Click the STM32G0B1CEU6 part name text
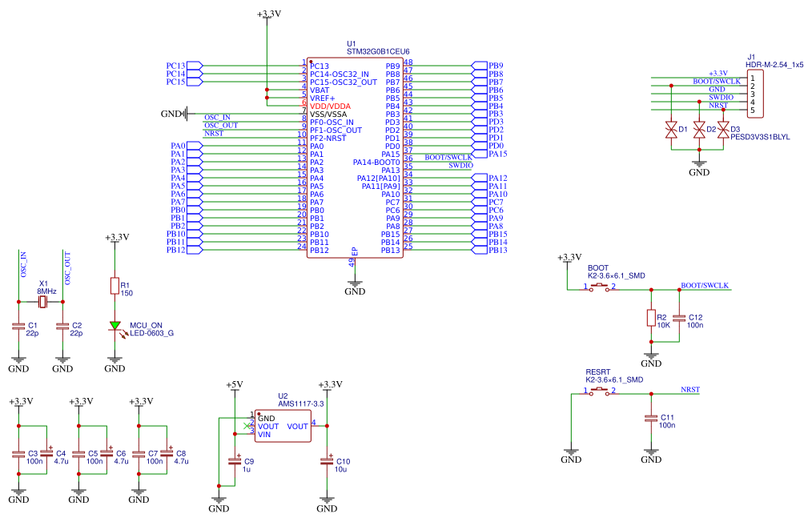The width and height of the screenshot is (812, 522). click(x=377, y=51)
